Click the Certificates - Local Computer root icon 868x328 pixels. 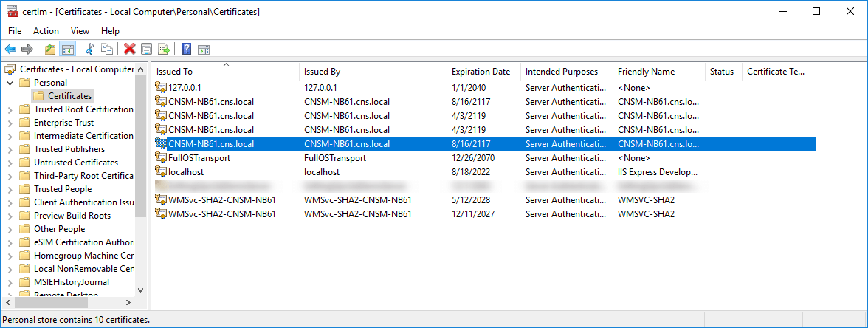tap(10, 69)
